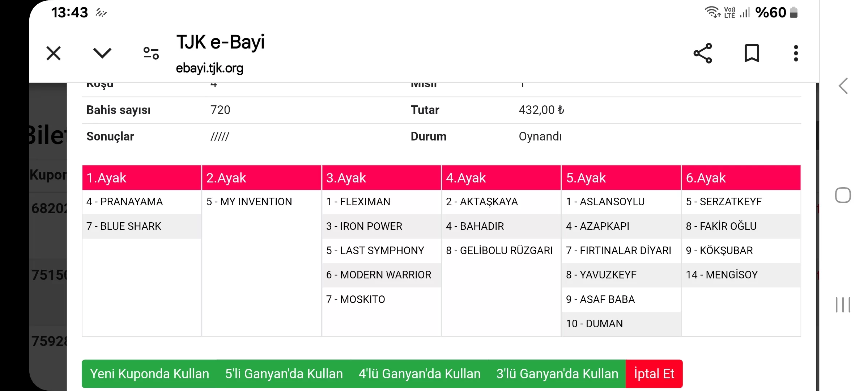Expand the downward chevron in browser bar

(102, 53)
